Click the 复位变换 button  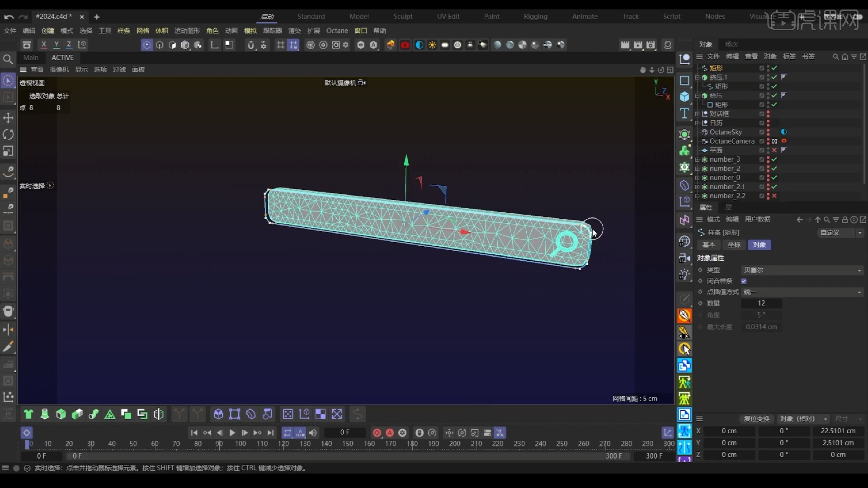click(x=757, y=419)
